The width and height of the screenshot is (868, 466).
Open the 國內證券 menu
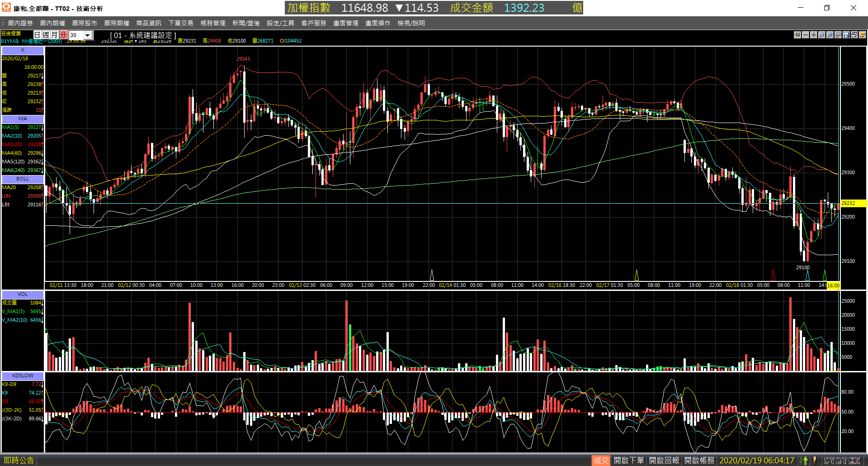[x=20, y=23]
